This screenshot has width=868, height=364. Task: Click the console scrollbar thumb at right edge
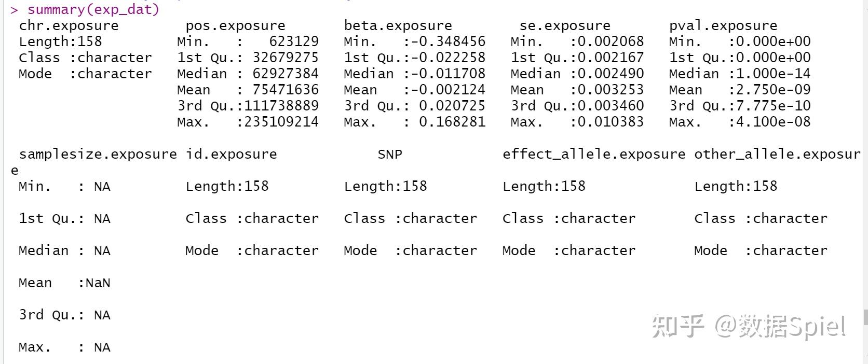pos(865,317)
